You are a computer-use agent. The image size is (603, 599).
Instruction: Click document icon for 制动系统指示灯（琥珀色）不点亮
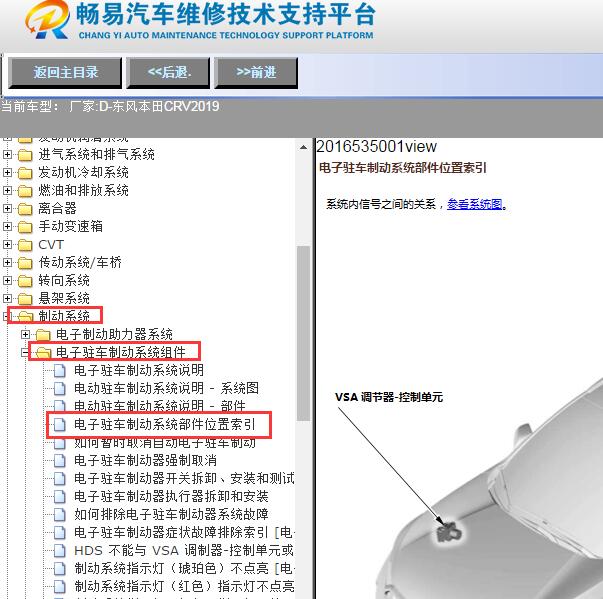click(60, 568)
